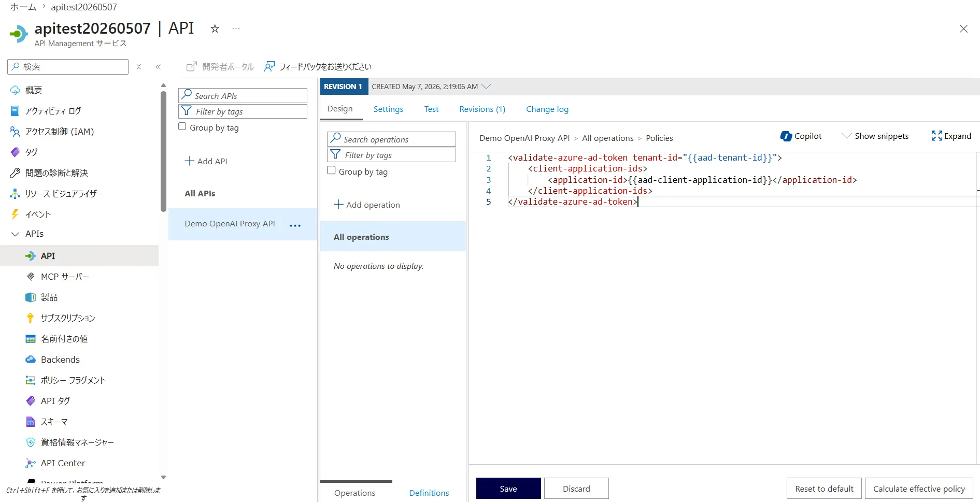This screenshot has height=502, width=980.
Task: Click the REVISION 1 badge
Action: 343,87
